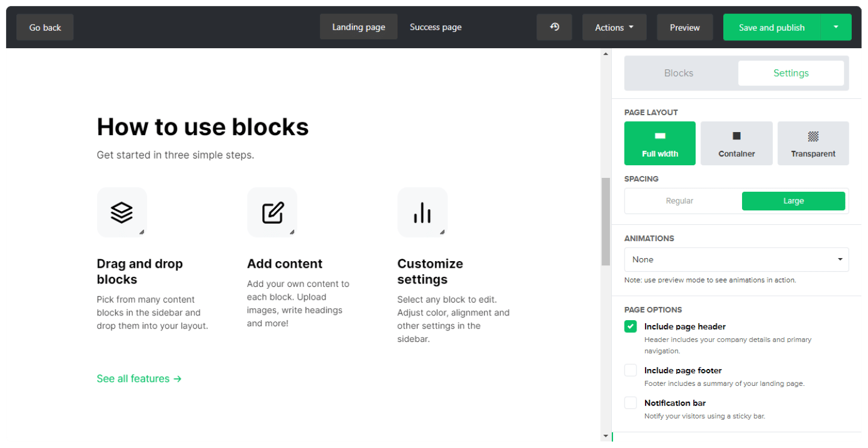Click the Go back button
Screen dimensions: 868x448
click(x=45, y=27)
